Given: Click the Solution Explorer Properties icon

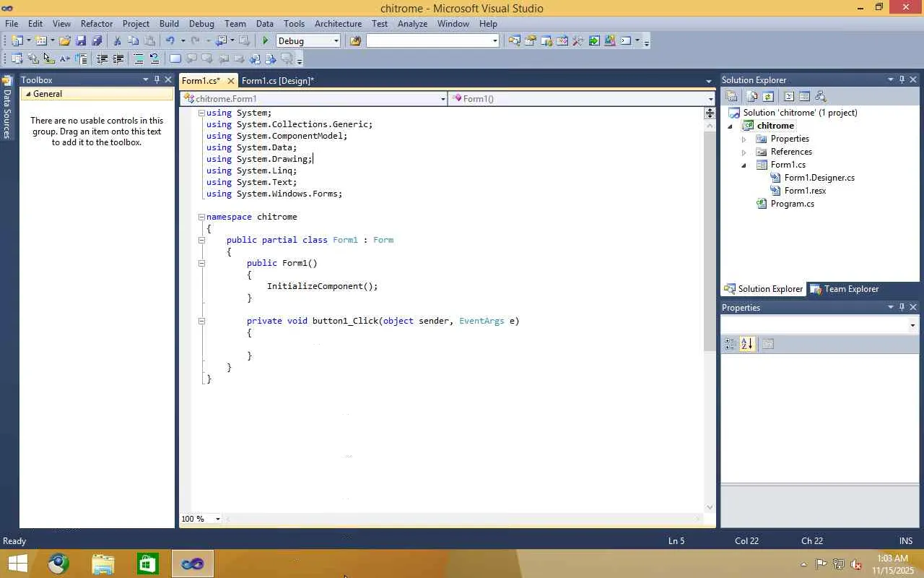Looking at the screenshot, I should tap(731, 96).
